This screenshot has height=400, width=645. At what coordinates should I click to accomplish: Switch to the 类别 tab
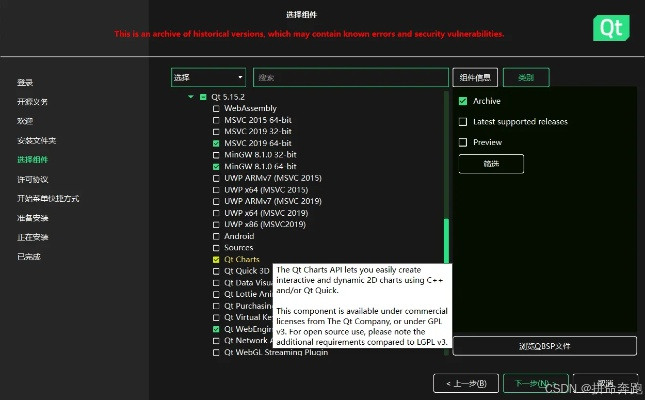coord(526,77)
